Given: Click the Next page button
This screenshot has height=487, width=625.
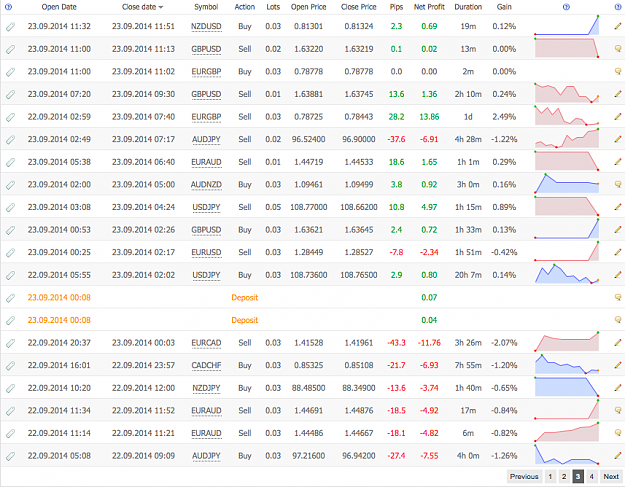Looking at the screenshot, I should [x=611, y=476].
